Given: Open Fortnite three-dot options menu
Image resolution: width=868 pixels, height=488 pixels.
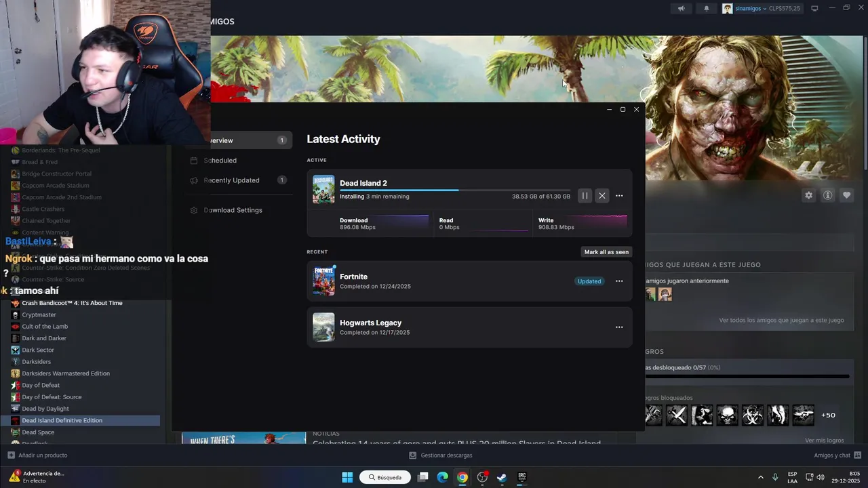Looking at the screenshot, I should (x=619, y=281).
